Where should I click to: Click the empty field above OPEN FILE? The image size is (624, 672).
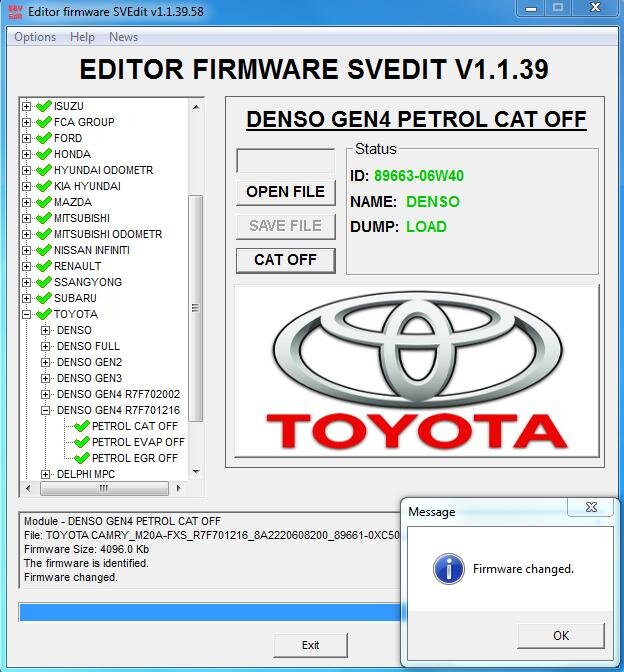pos(285,161)
